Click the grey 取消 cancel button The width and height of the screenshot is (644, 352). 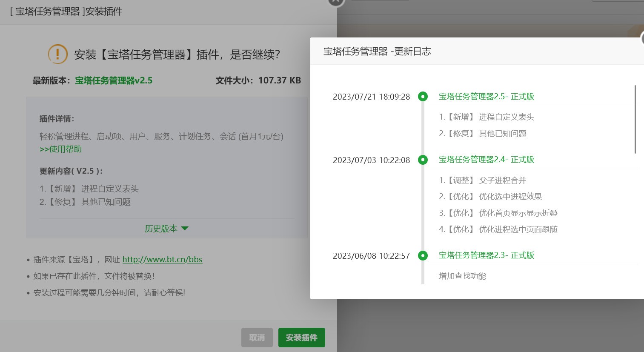click(x=257, y=338)
